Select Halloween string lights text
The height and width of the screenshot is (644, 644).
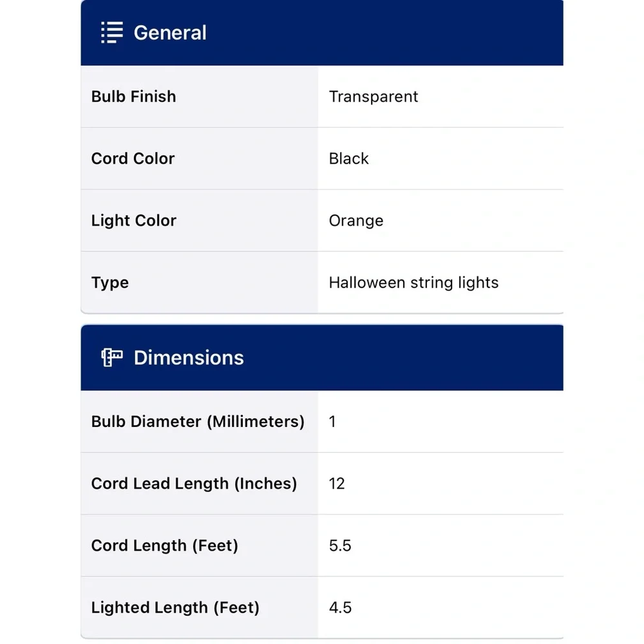click(413, 283)
